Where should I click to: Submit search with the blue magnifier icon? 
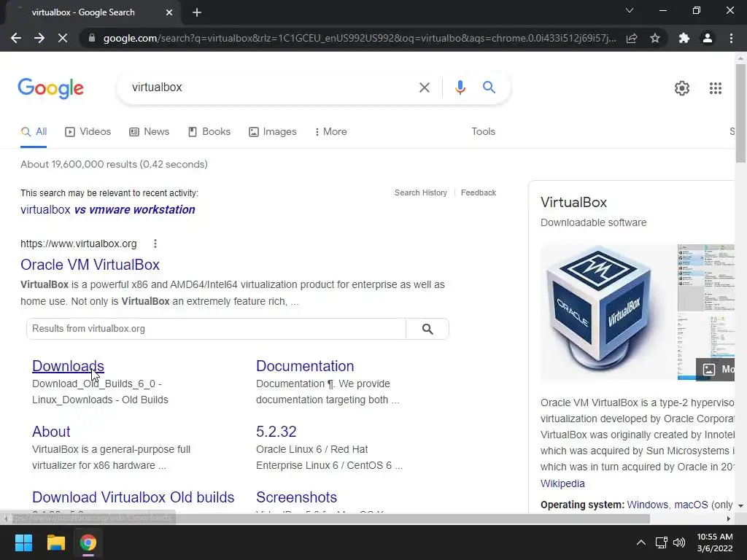(489, 87)
